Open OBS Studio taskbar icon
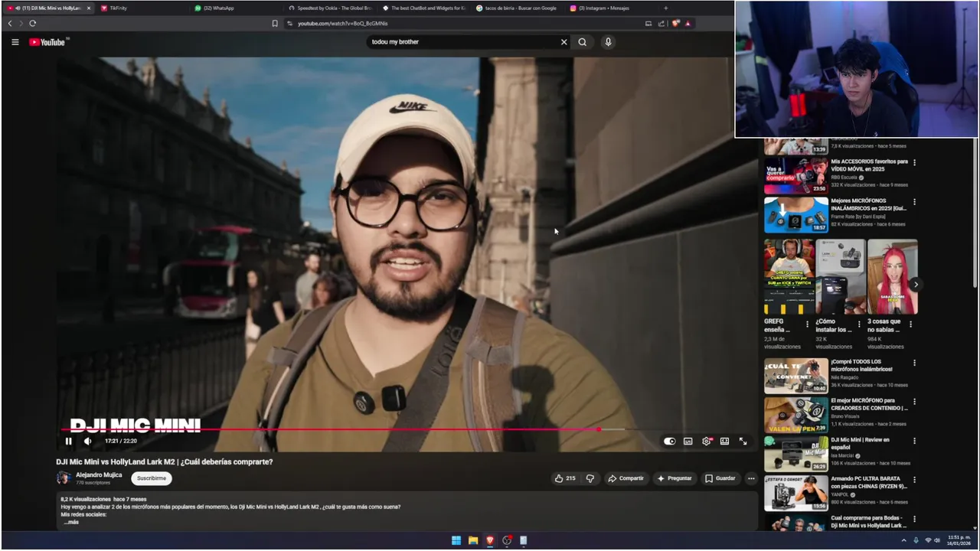980x551 pixels. (507, 540)
